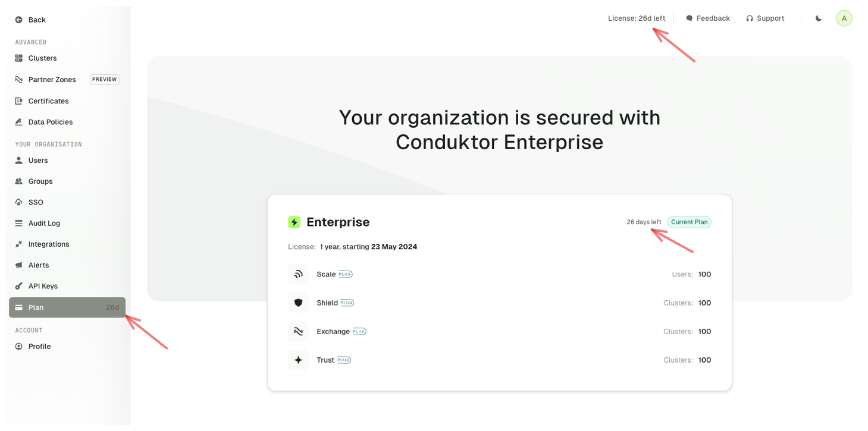
Task: Click the Users person icon
Action: (x=19, y=161)
